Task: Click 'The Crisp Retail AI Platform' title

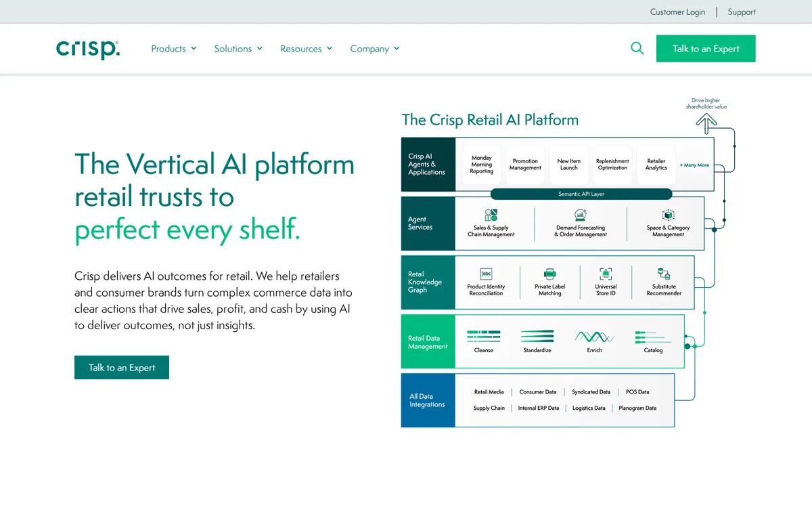Action: coord(490,120)
